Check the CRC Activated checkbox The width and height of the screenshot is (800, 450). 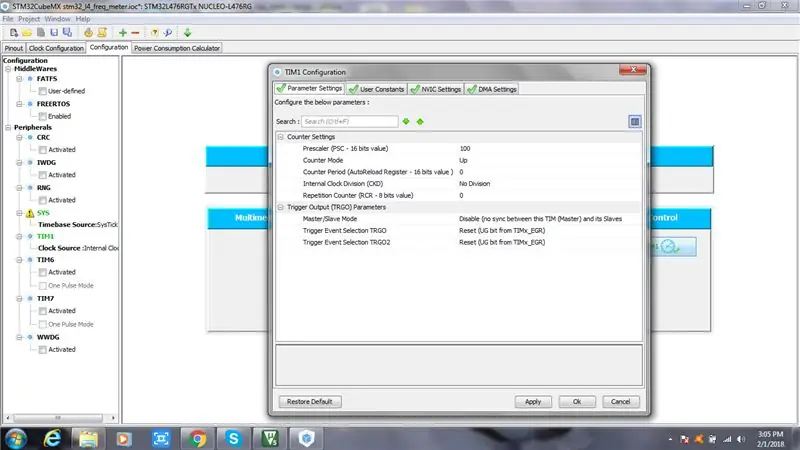click(43, 149)
